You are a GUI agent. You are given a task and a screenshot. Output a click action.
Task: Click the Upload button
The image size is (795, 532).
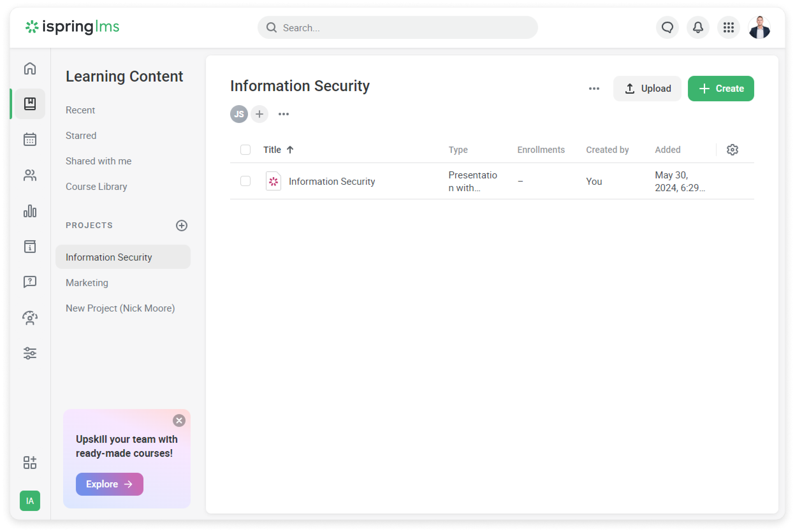click(x=647, y=89)
